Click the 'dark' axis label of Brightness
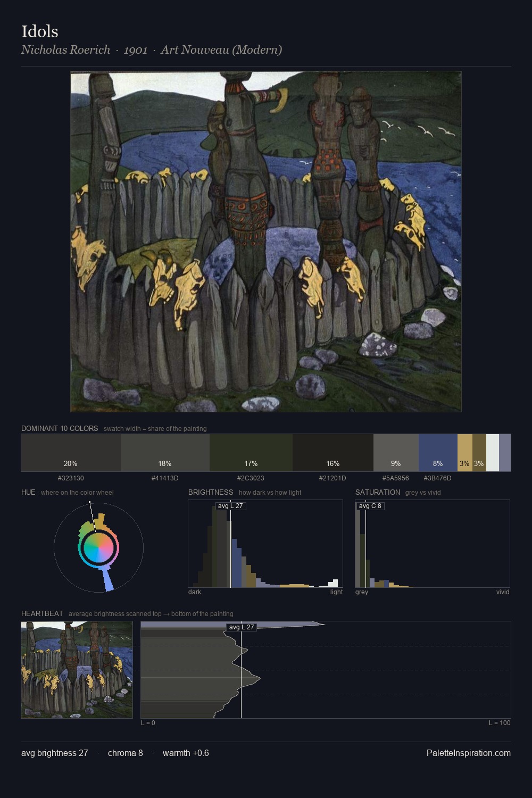 click(x=195, y=592)
